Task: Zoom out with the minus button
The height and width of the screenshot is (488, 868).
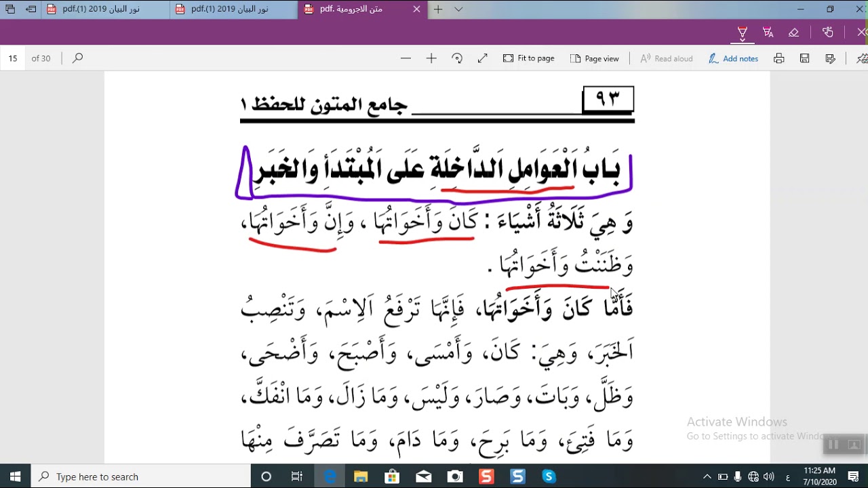Action: tap(406, 58)
